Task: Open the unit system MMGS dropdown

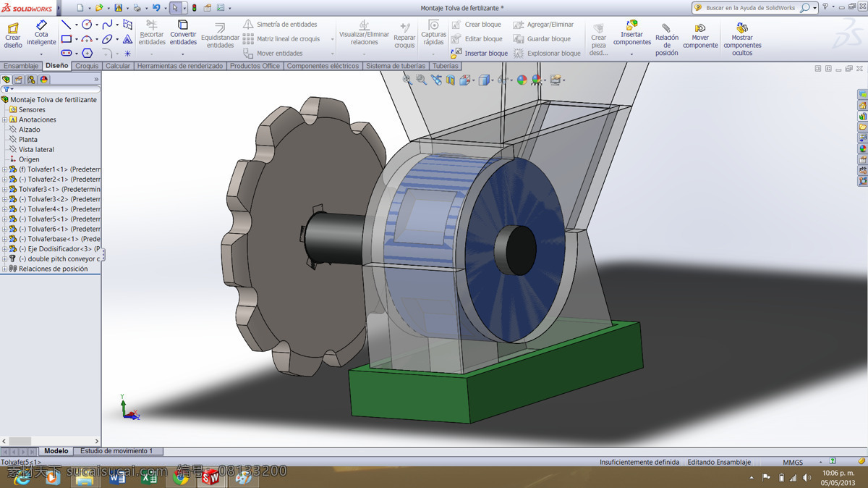Action: pyautogui.click(x=821, y=462)
